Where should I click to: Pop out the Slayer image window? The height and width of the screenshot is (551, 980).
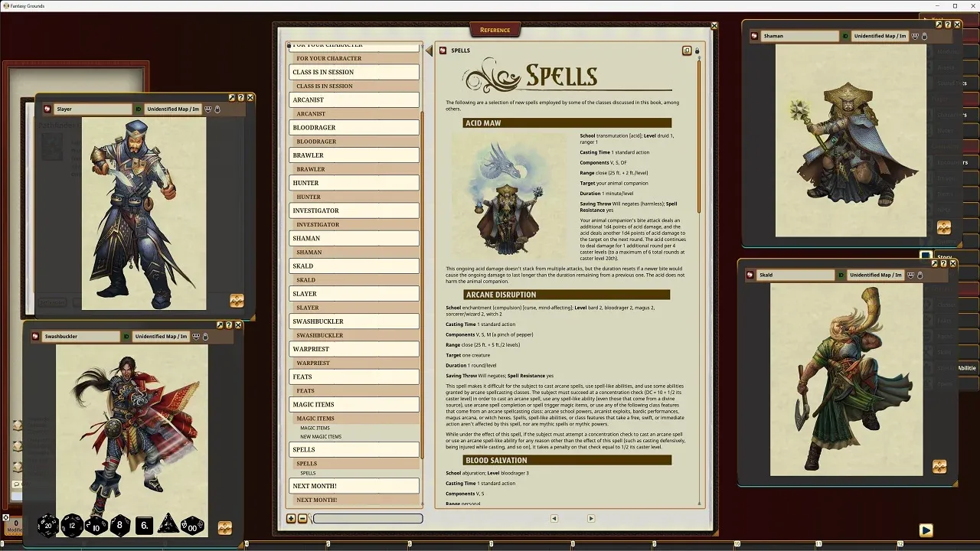(232, 98)
